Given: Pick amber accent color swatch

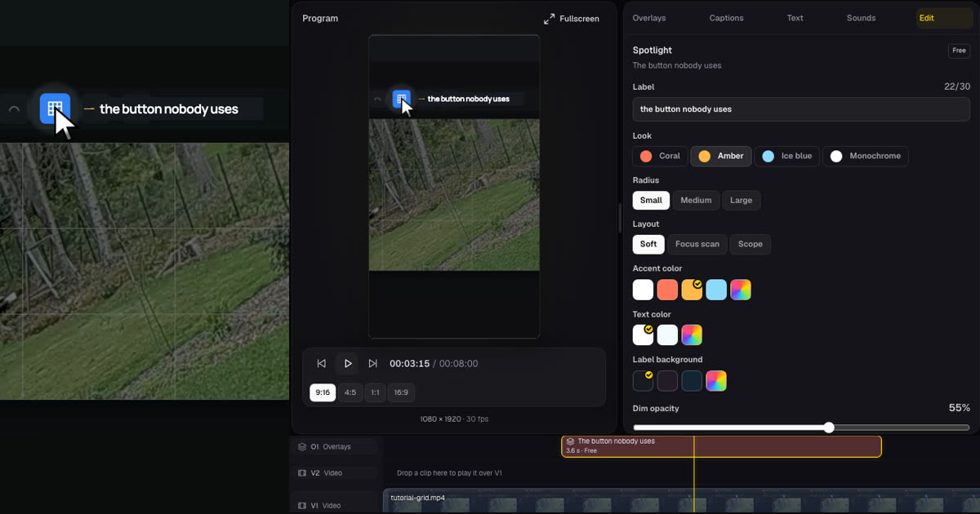Looking at the screenshot, I should (x=692, y=290).
